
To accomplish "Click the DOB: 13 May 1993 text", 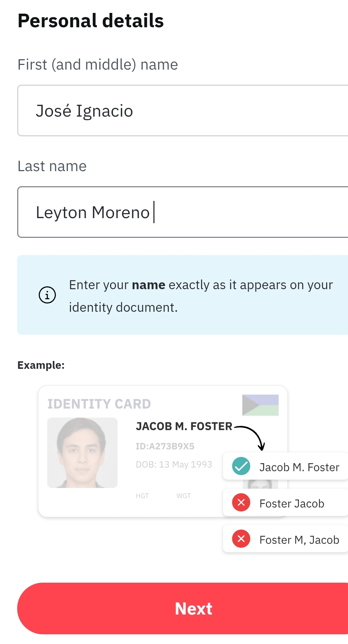I will (174, 464).
